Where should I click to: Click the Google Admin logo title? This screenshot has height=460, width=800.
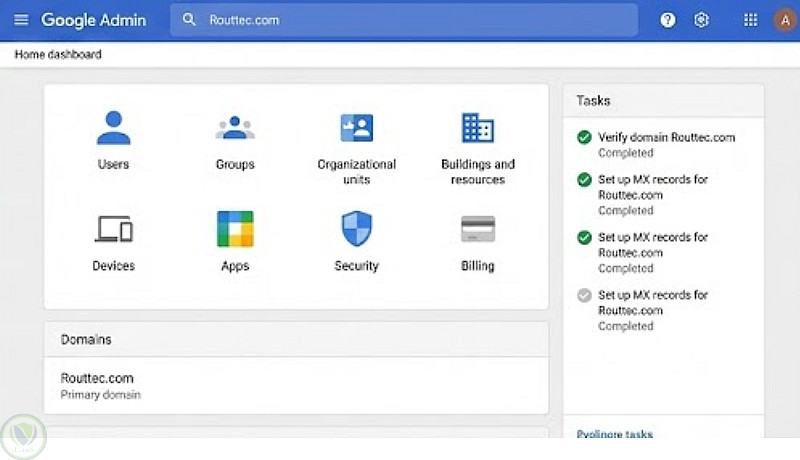pyautogui.click(x=93, y=20)
